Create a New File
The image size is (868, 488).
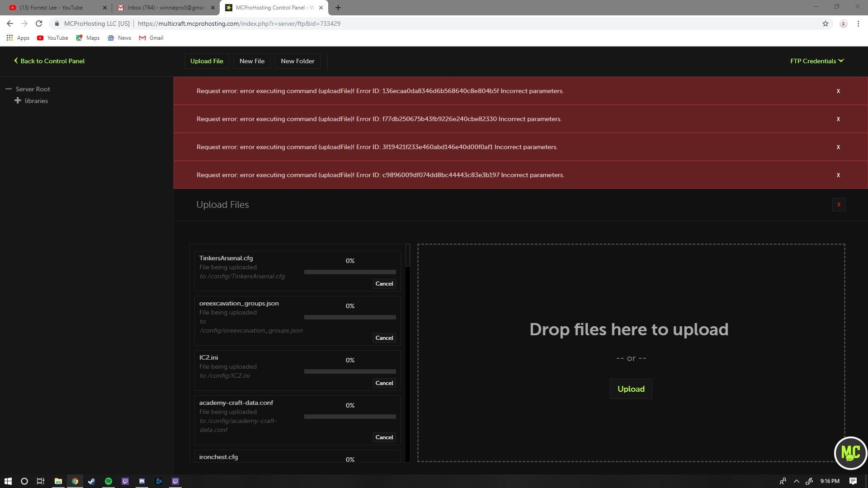(x=252, y=61)
